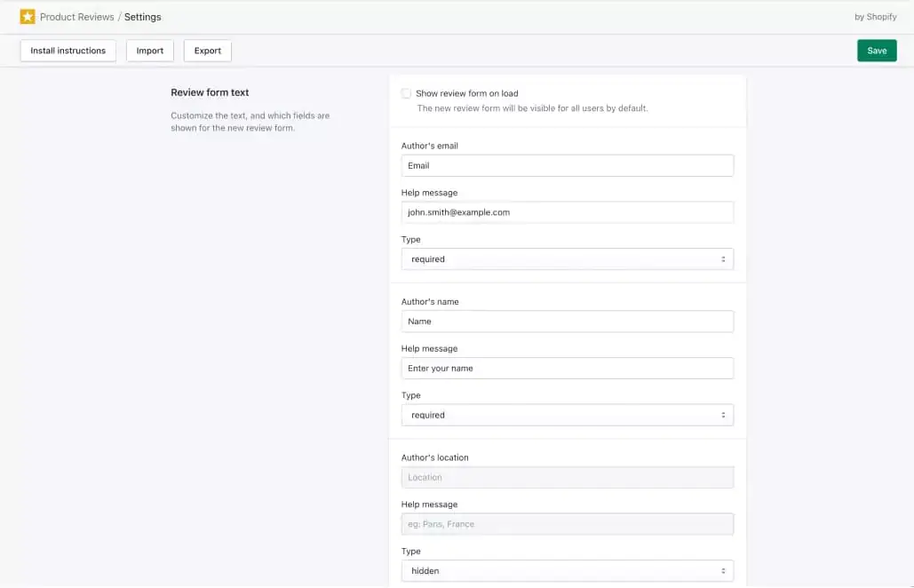Enable Show review form on load

[x=406, y=93]
